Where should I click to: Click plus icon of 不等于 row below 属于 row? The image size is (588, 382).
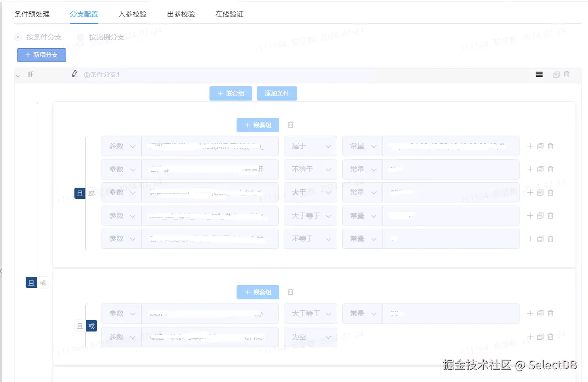pyautogui.click(x=530, y=169)
